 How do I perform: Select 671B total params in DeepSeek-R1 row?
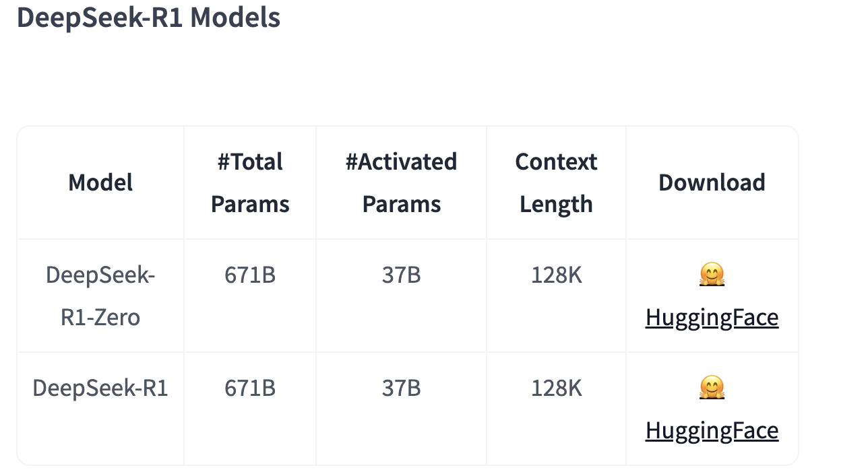click(x=250, y=388)
